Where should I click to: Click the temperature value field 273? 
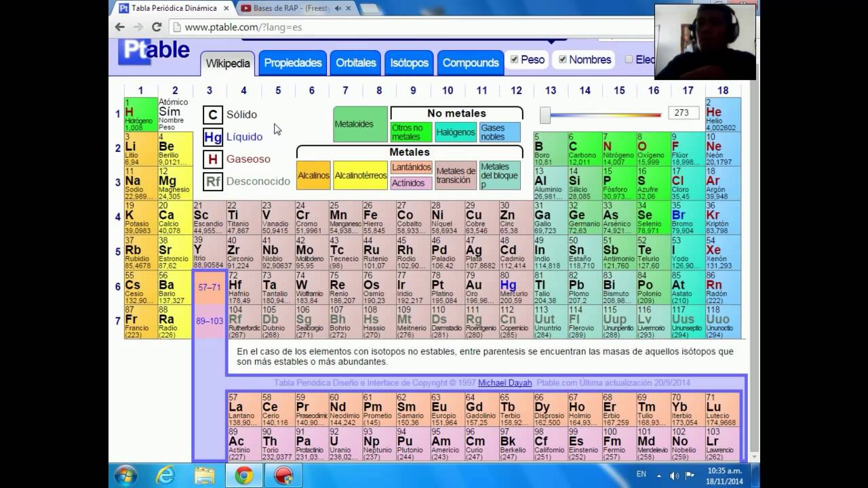click(x=684, y=113)
